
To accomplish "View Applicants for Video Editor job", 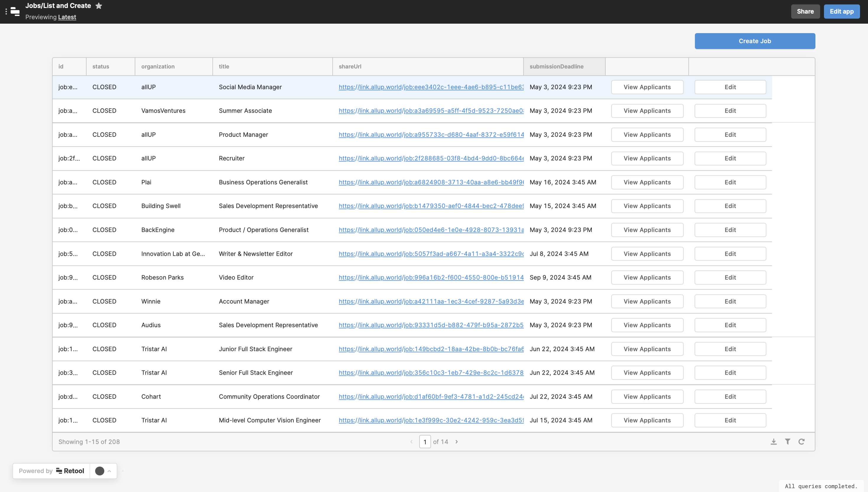I will click(x=647, y=277).
